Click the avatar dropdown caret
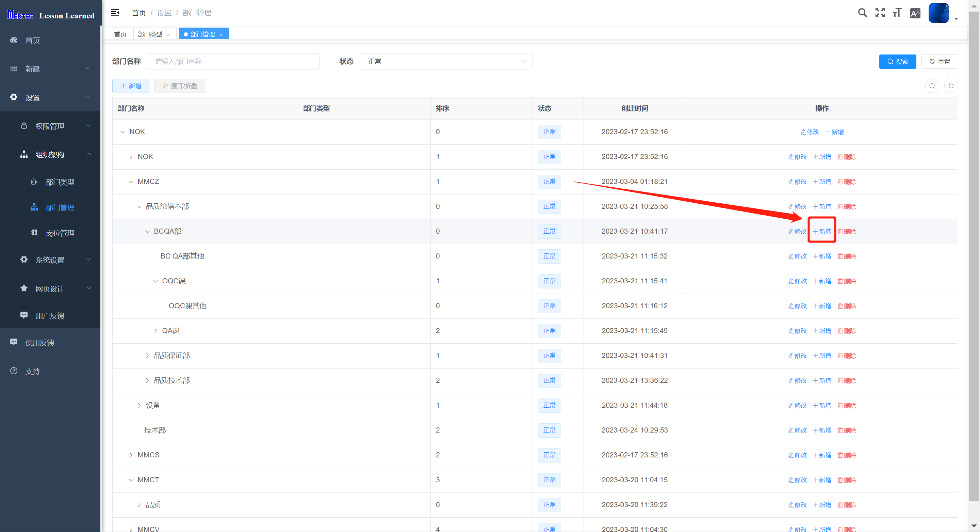 (x=956, y=19)
